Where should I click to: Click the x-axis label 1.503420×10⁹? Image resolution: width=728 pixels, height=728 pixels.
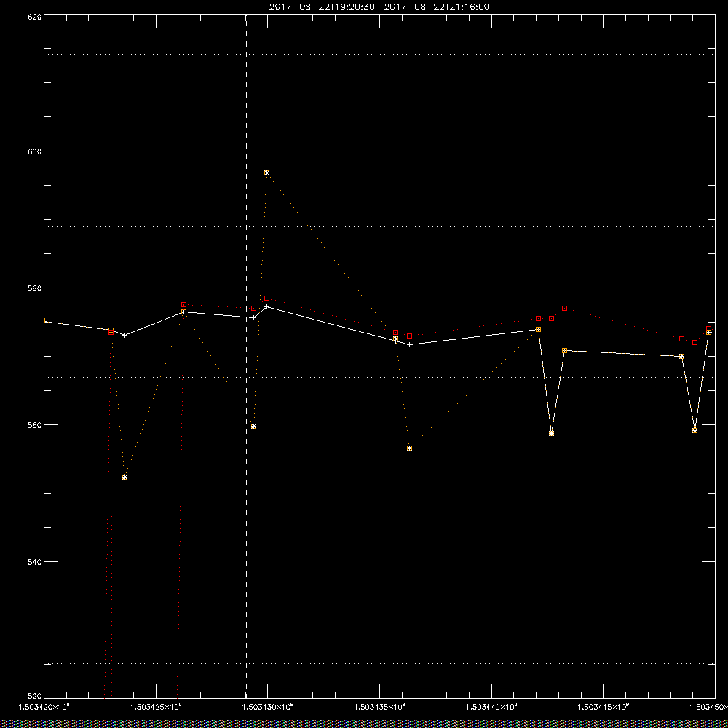(x=44, y=707)
